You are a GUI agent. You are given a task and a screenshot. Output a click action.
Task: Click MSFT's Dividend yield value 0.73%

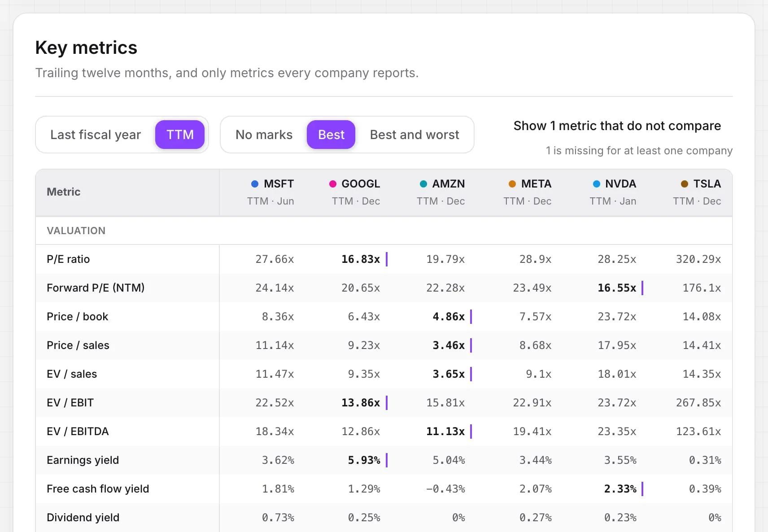coord(278,518)
